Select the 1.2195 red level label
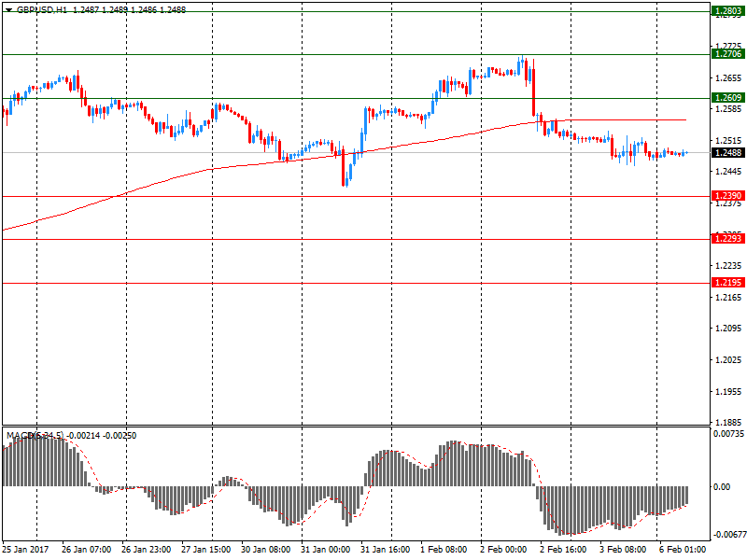This screenshot has height=560, width=747. [728, 283]
